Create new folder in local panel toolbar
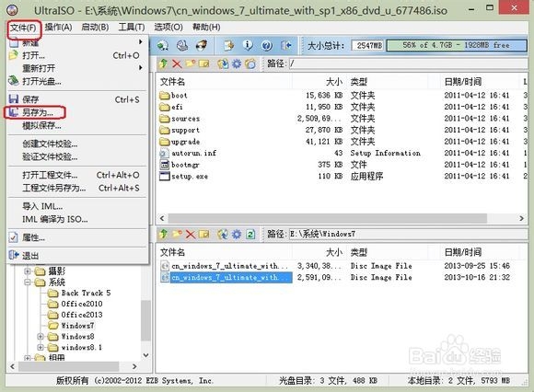This screenshot has height=392, width=534. click(177, 234)
